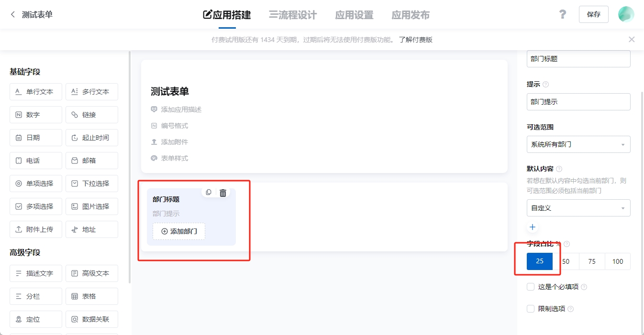Image resolution: width=644 pixels, height=335 pixels.
Task: Add a 下拉选择 dropdown field
Action: [x=92, y=184]
